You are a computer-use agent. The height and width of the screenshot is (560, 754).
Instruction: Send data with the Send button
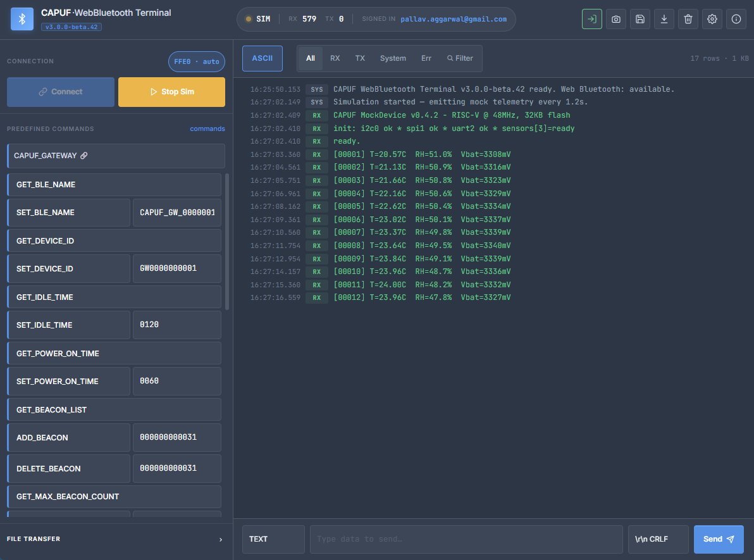click(719, 539)
